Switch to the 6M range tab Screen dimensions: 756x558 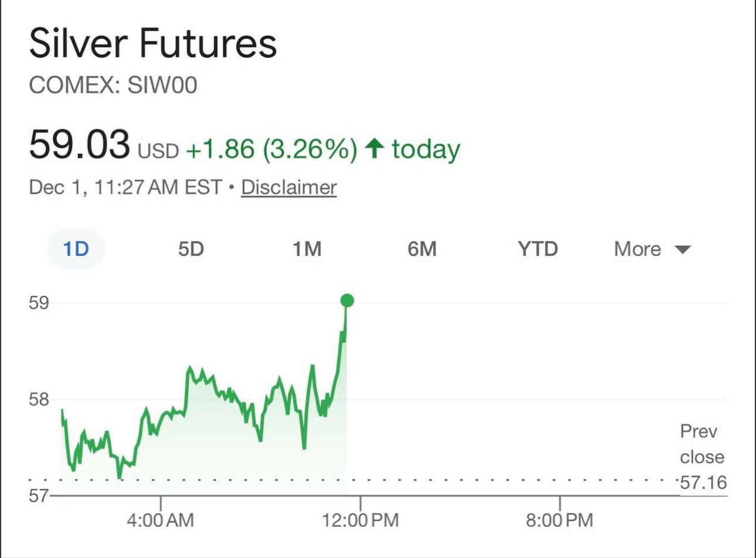click(x=422, y=249)
